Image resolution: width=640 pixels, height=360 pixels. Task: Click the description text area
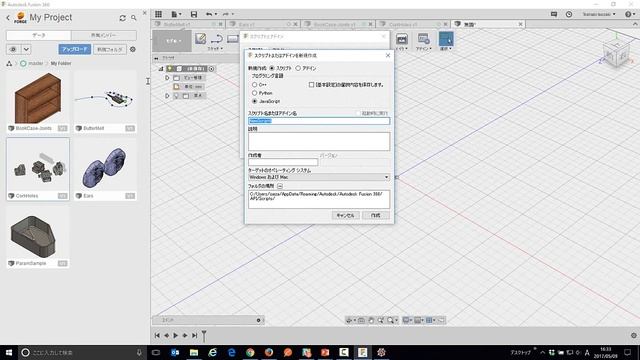click(319, 141)
